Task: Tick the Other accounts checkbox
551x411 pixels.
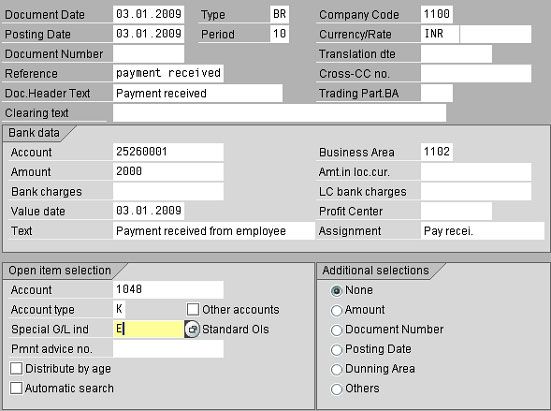Action: [193, 309]
